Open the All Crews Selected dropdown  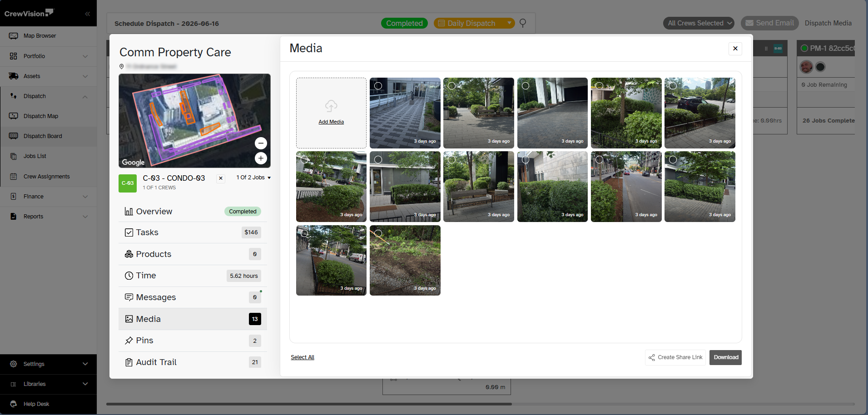[699, 23]
